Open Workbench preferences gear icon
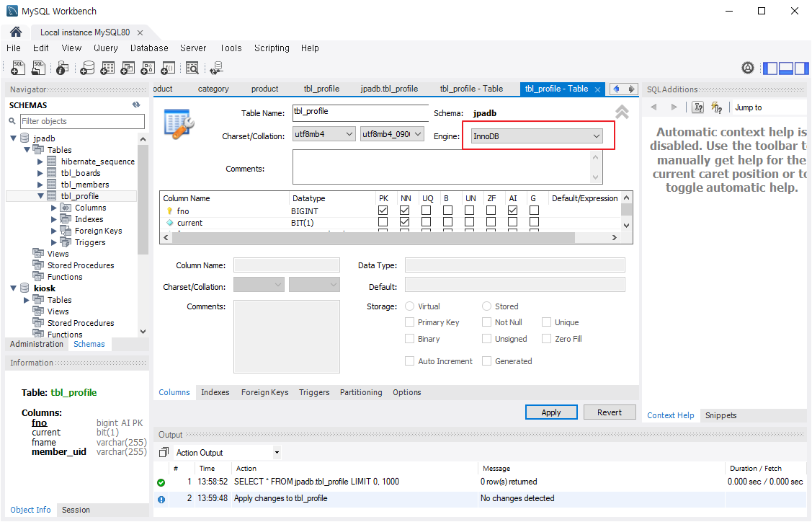 748,68
